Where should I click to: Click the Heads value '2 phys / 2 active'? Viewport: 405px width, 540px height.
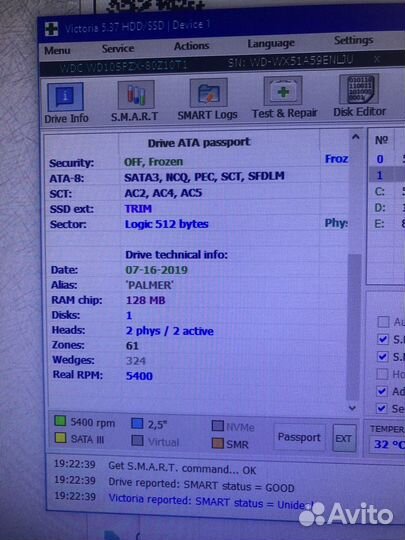point(169,331)
